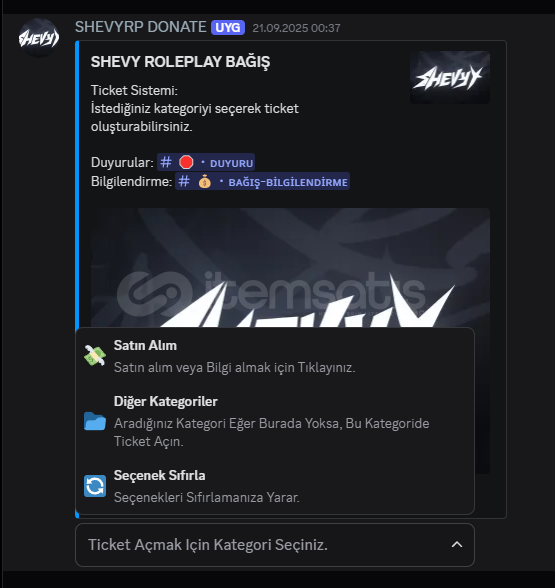The image size is (555, 588).
Task: Click the SHEVY ROLEPLAY BAĞIŞ embed title
Action: (x=180, y=62)
